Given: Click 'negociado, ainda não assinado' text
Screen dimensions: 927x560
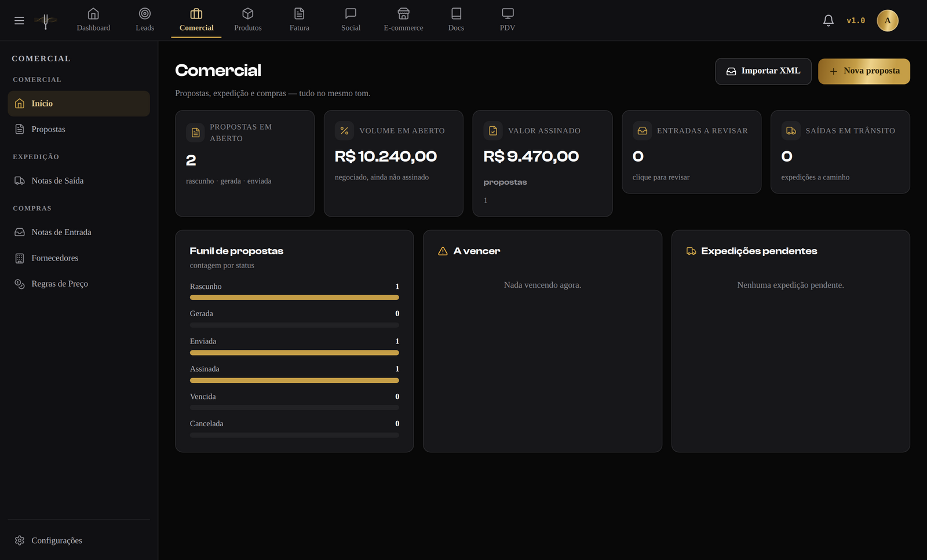Looking at the screenshot, I should (382, 177).
